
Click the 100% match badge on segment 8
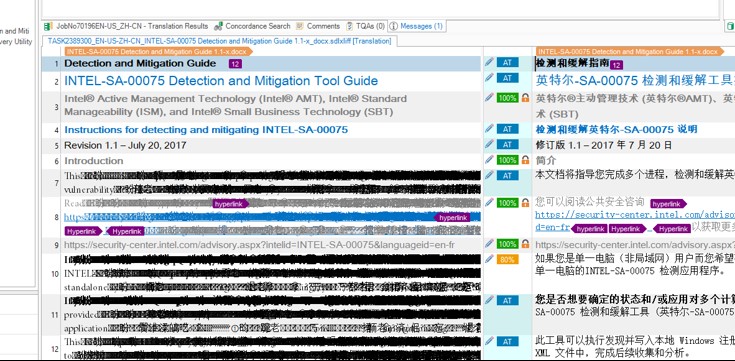point(507,203)
